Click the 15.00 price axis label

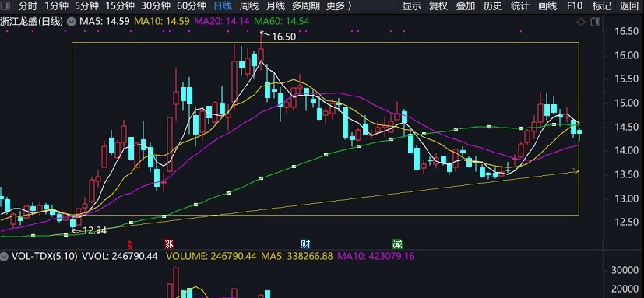[626, 103]
